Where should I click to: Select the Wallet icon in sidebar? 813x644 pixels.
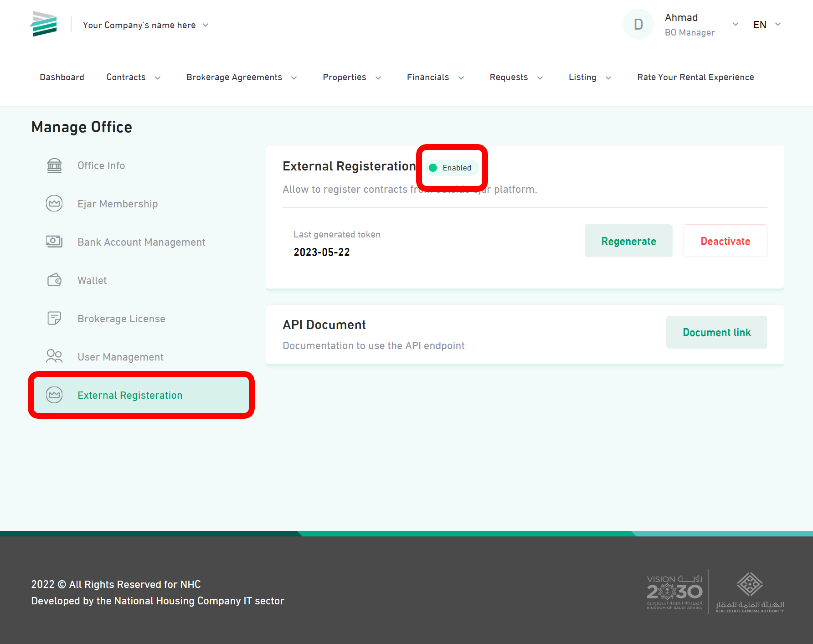click(x=54, y=280)
